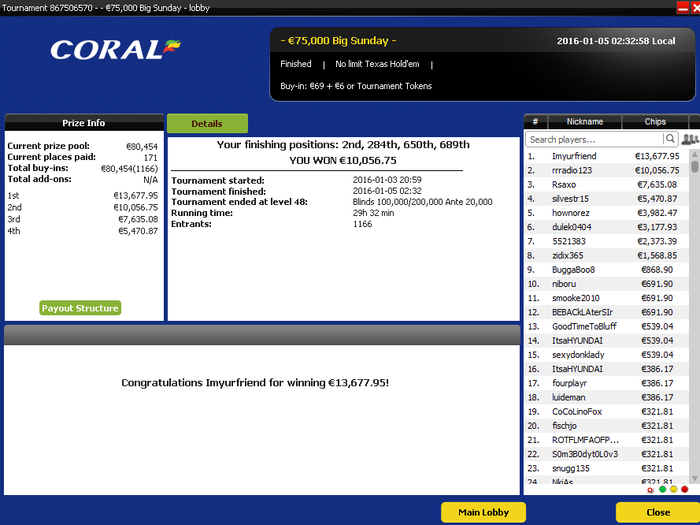Sort by the # rank column header

click(x=535, y=121)
